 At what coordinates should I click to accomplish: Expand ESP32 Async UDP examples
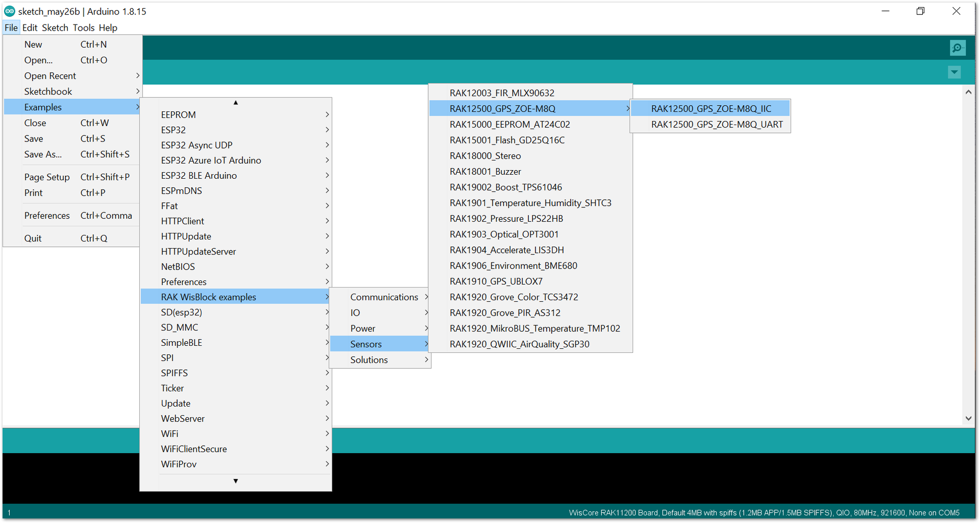236,146
